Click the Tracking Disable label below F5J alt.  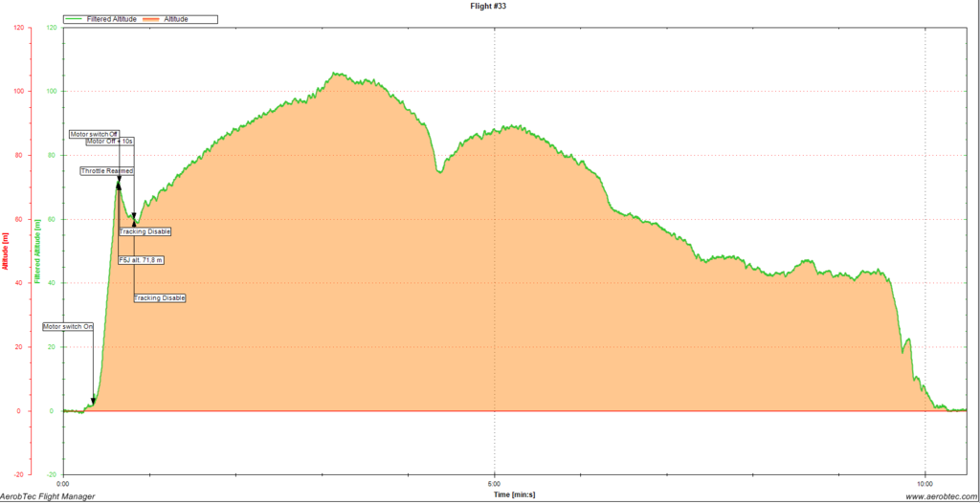(x=159, y=298)
